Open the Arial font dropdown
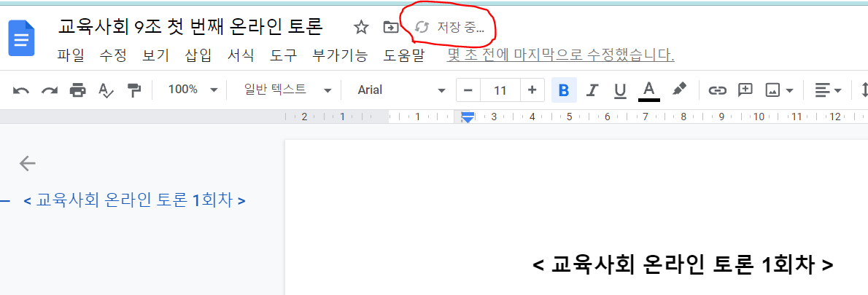Image resolution: width=868 pixels, height=295 pixels. (401, 90)
